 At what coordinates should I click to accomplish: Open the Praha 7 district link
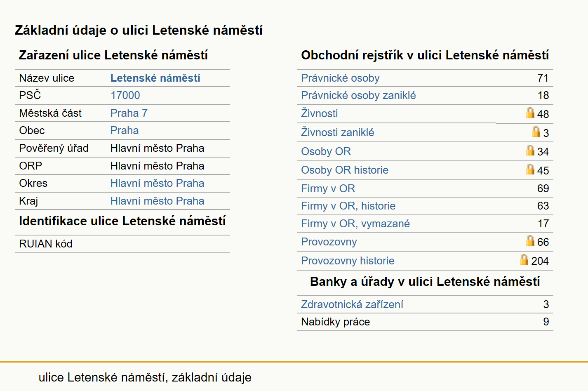point(129,113)
